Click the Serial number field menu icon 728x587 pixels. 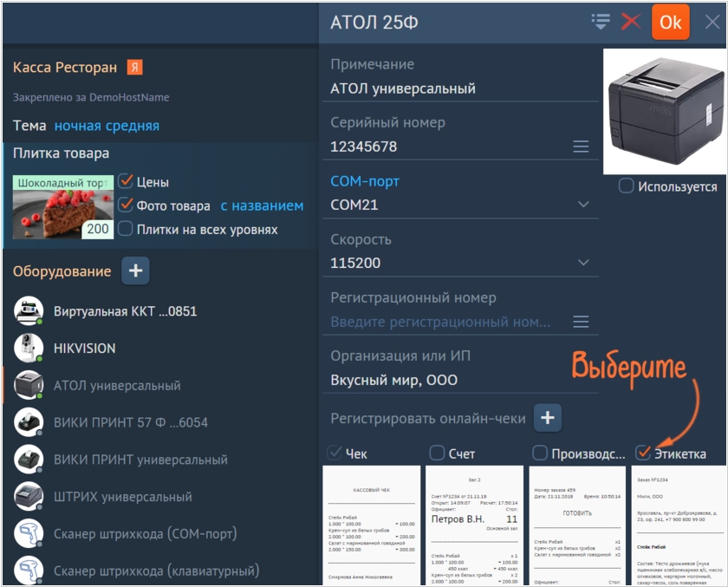point(581,147)
